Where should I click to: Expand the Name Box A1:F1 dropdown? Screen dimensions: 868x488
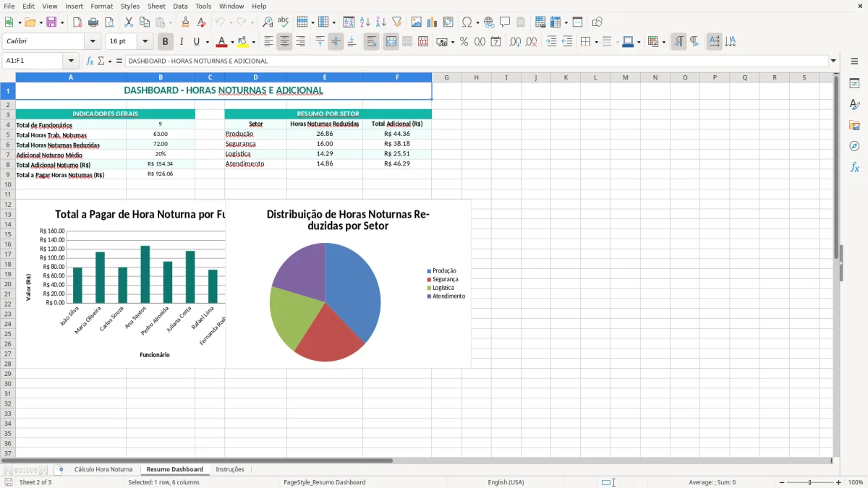[x=71, y=61]
